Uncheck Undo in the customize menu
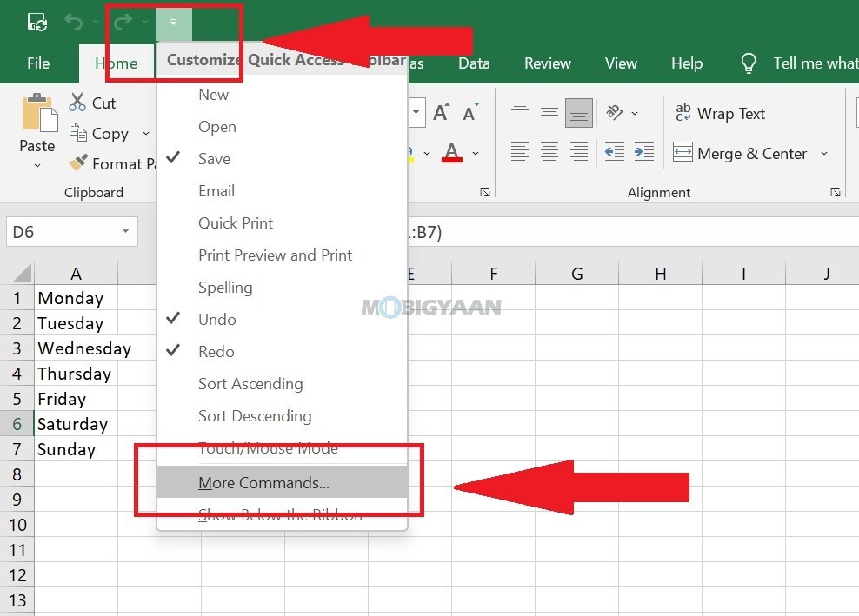Viewport: 859px width, 616px height. pos(216,319)
